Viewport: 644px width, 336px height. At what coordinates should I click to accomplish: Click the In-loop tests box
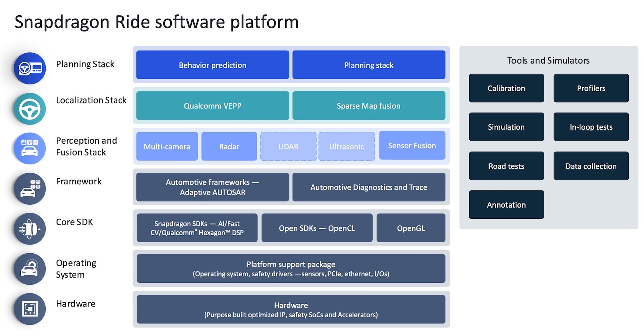point(591,127)
